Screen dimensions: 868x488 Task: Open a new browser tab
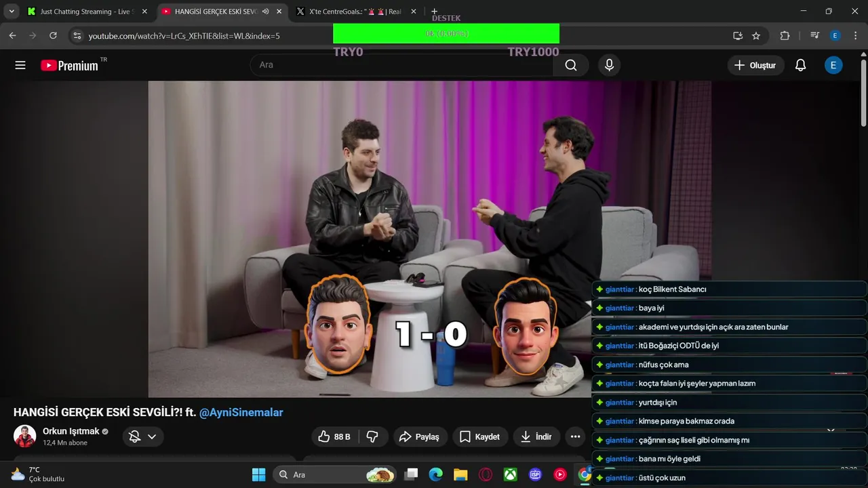434,12
